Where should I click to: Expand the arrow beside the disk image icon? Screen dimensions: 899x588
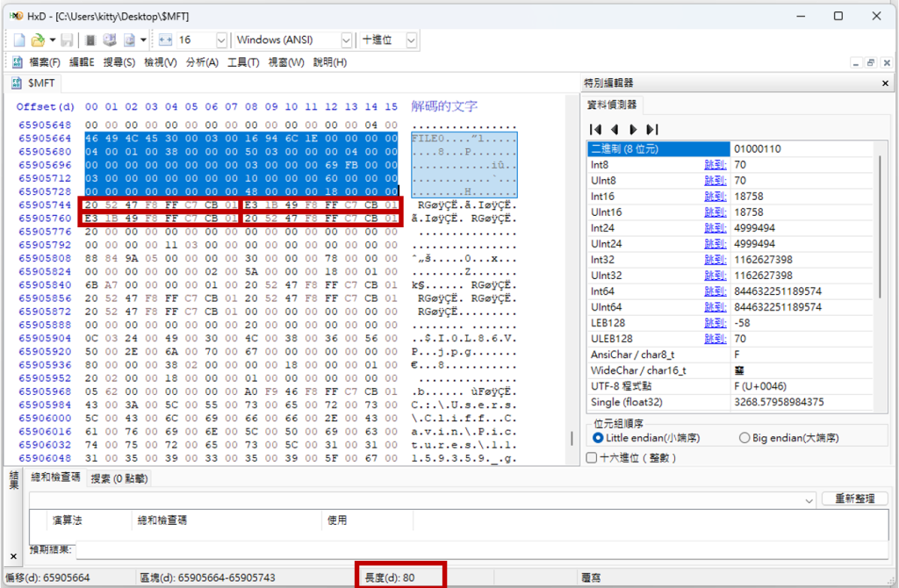143,40
